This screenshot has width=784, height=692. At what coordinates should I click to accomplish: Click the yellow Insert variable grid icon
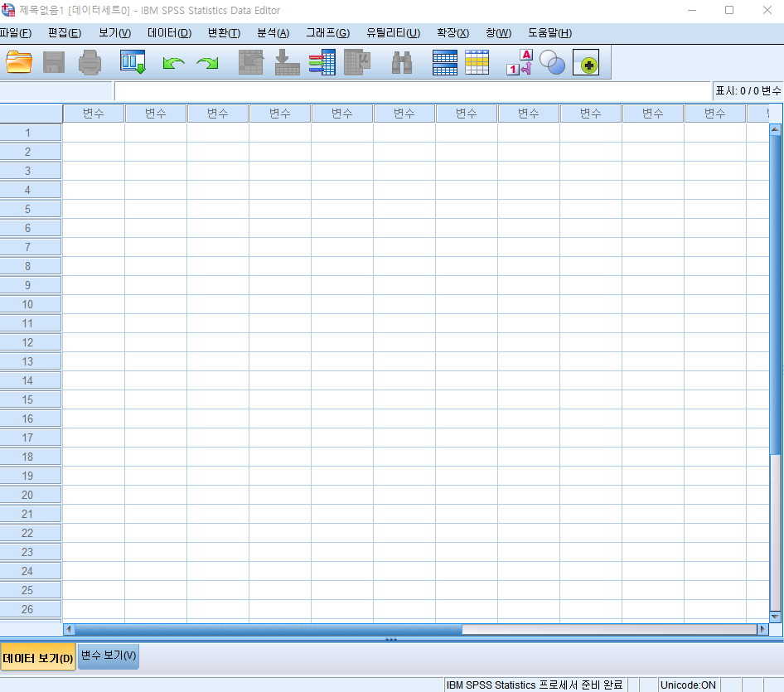pyautogui.click(x=477, y=62)
